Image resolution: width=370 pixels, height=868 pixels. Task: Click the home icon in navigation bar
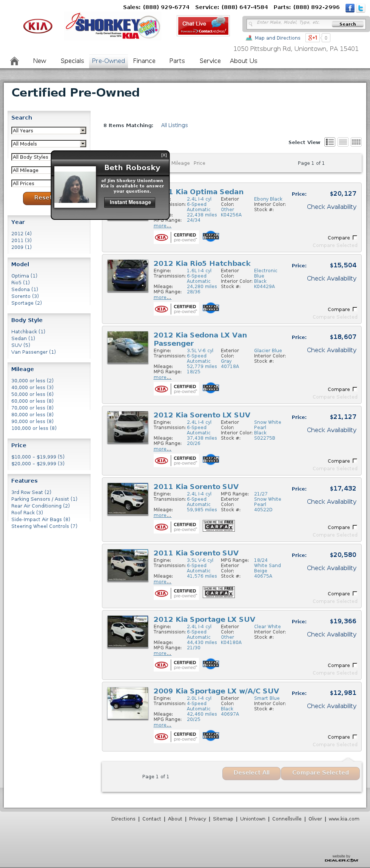coord(14,61)
